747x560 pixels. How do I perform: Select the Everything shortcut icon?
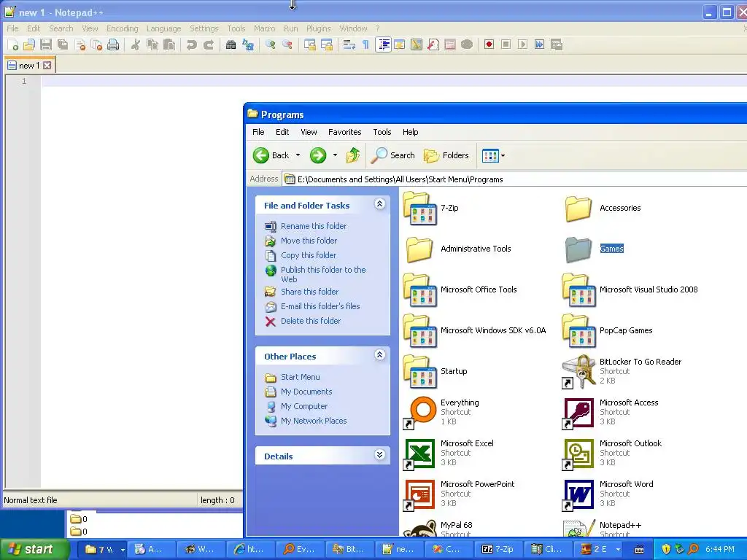419,413
